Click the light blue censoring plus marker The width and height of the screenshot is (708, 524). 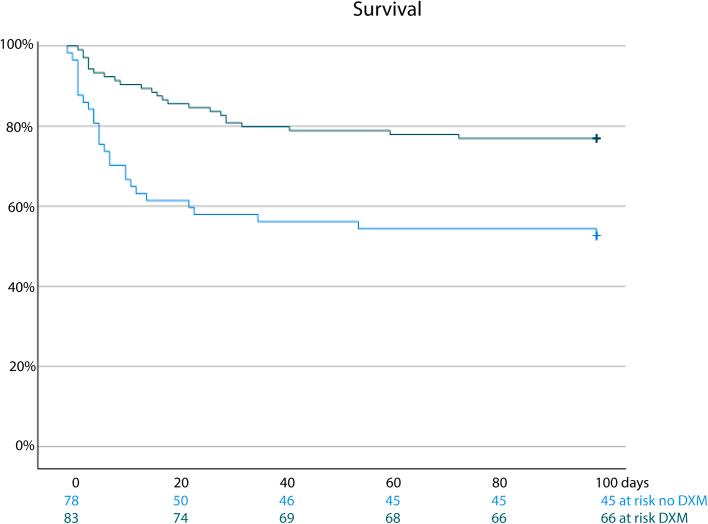pos(596,236)
